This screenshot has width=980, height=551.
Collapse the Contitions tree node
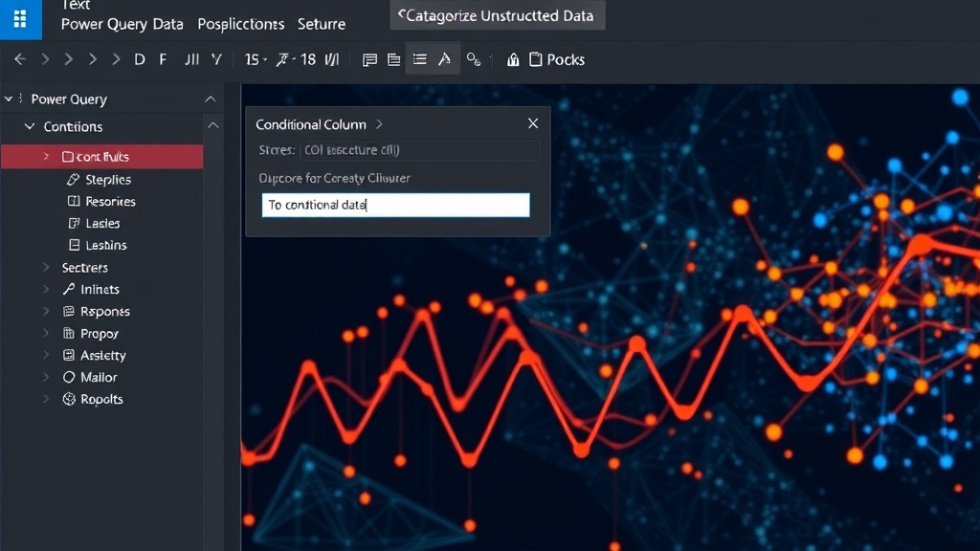30,126
